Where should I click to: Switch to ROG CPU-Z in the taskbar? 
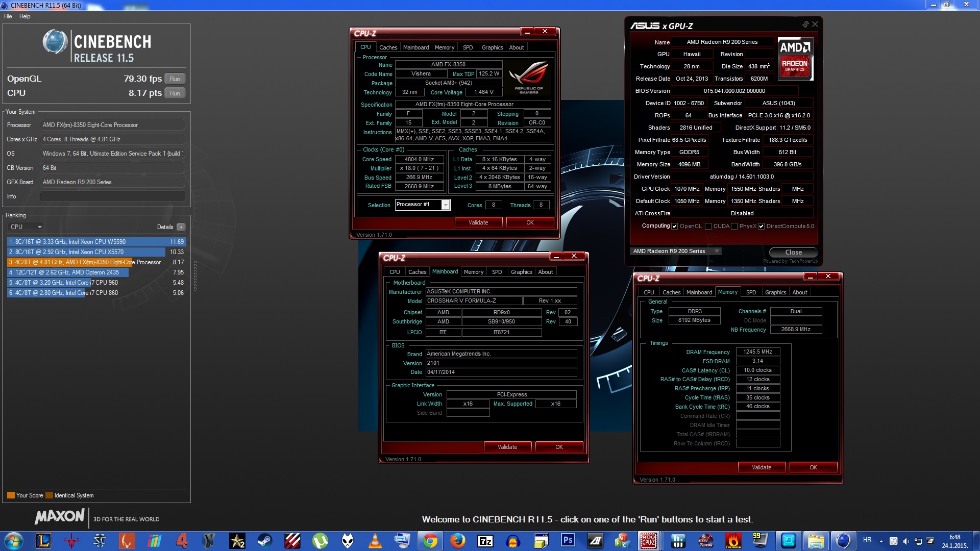[649, 540]
